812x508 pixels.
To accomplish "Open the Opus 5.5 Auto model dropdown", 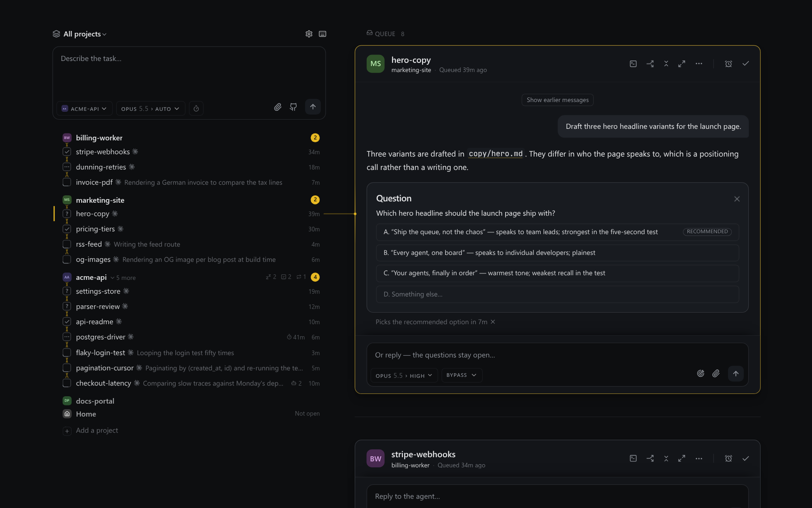I will (150, 109).
